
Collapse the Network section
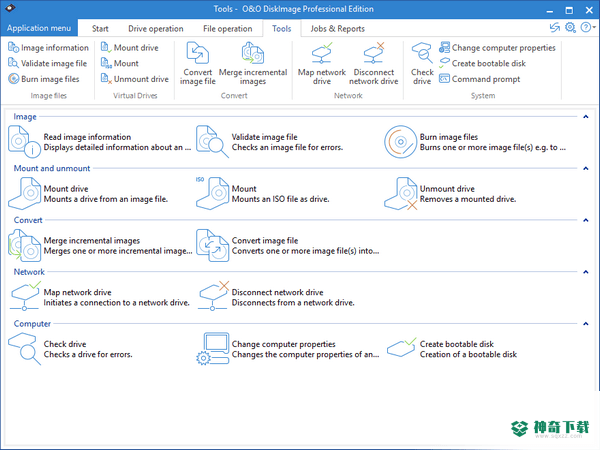(585, 272)
